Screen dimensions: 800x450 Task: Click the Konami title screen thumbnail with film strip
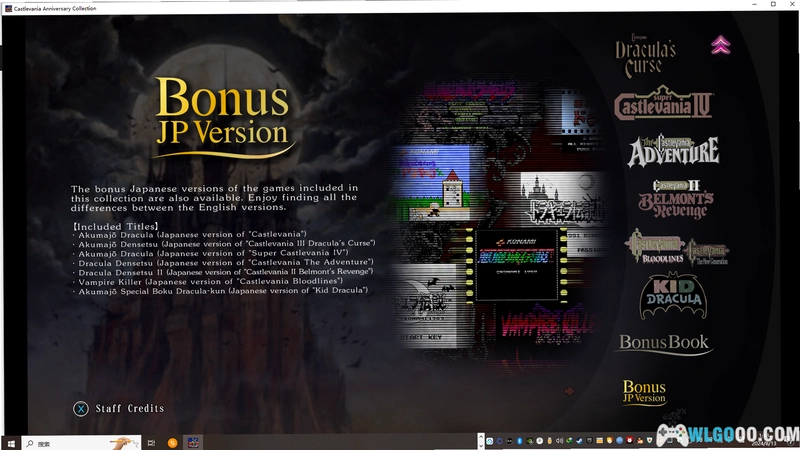pos(516,264)
